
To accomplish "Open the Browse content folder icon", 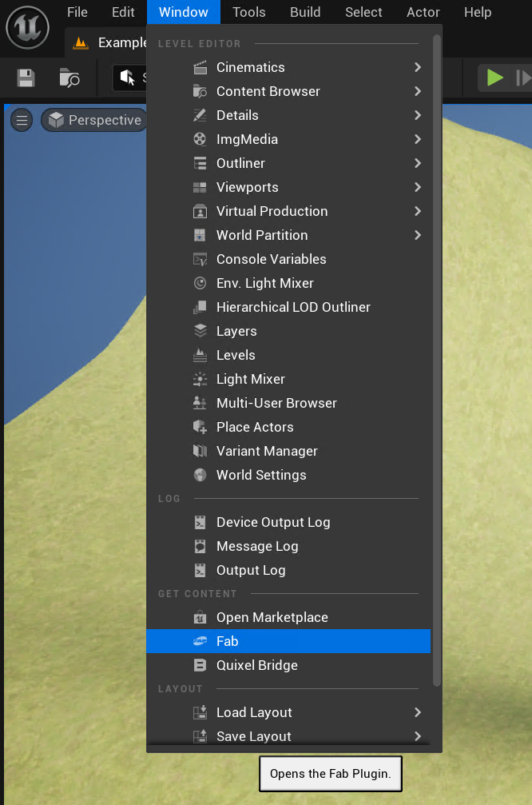I will click(69, 78).
